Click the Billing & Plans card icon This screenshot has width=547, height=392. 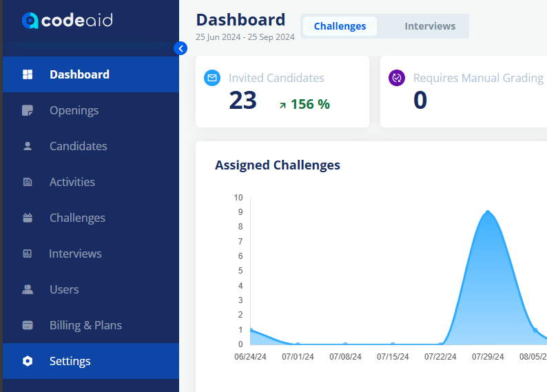(x=28, y=325)
